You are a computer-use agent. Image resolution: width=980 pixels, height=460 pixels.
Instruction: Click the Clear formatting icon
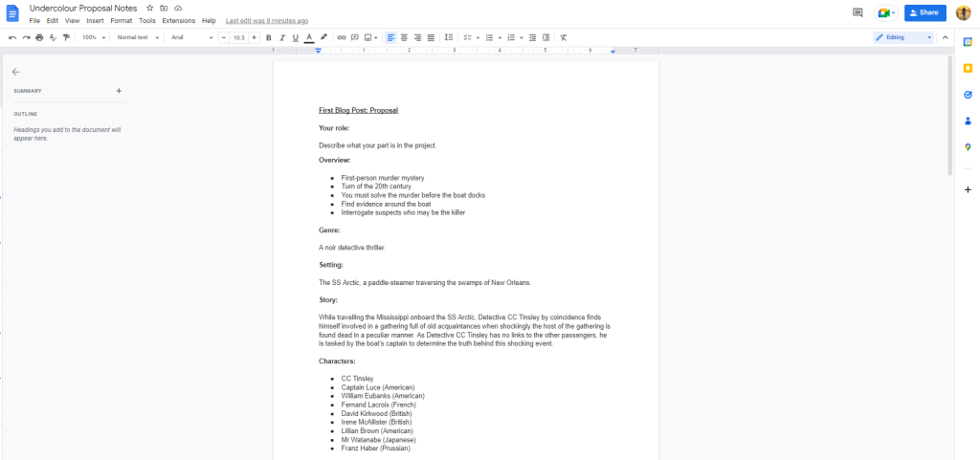(564, 37)
